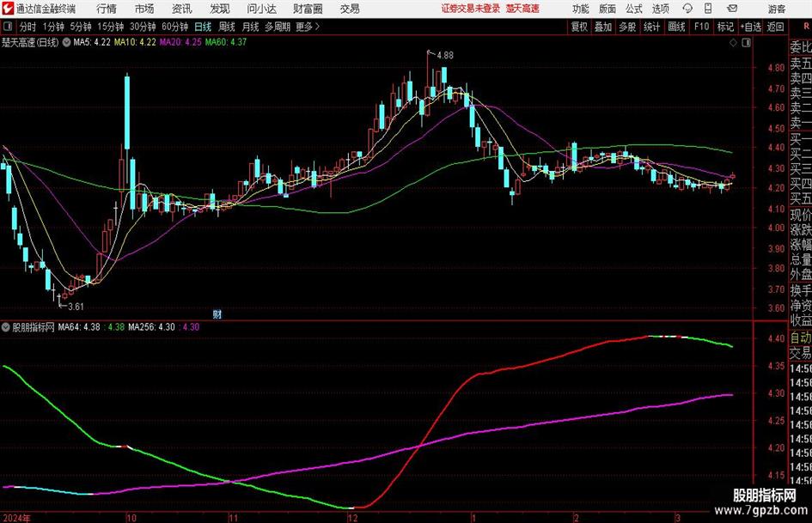Open the 交易 menu

pyautogui.click(x=350, y=9)
